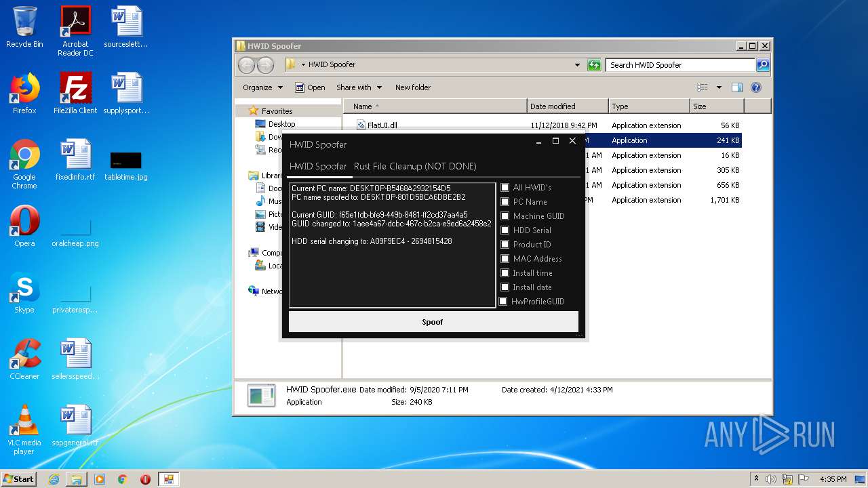
Task: Enable the PC Name checkbox
Action: pos(505,202)
